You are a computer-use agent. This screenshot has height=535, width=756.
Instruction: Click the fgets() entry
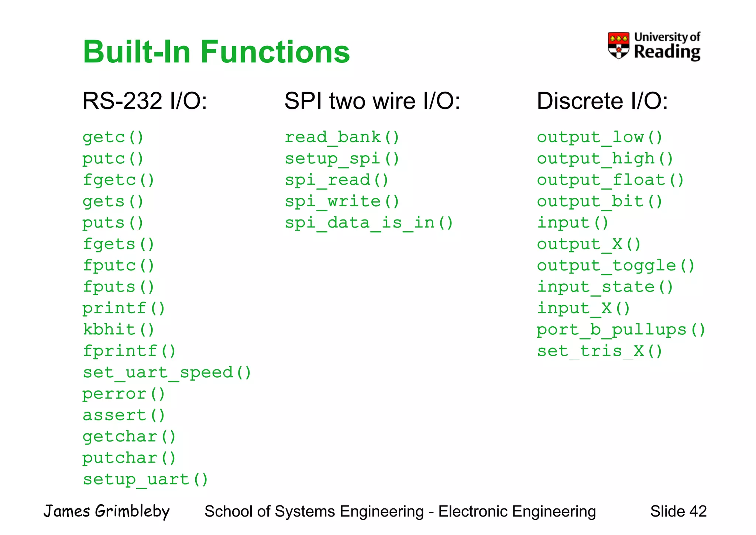[118, 244]
